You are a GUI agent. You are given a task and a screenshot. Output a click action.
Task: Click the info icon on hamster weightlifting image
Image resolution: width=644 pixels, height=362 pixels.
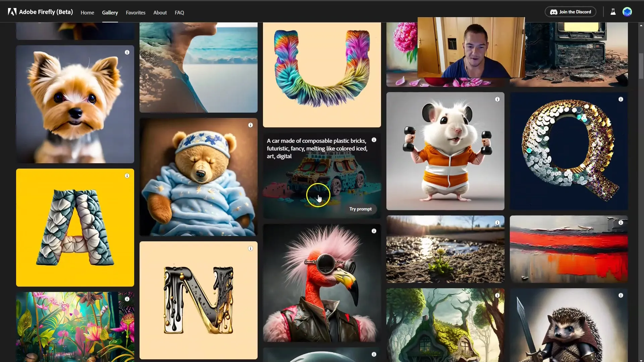click(x=497, y=99)
